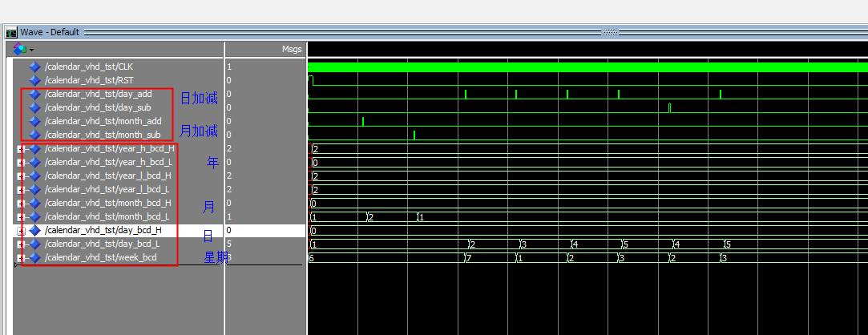
Task: Expand the week_bcd bus signal
Action: [21, 258]
